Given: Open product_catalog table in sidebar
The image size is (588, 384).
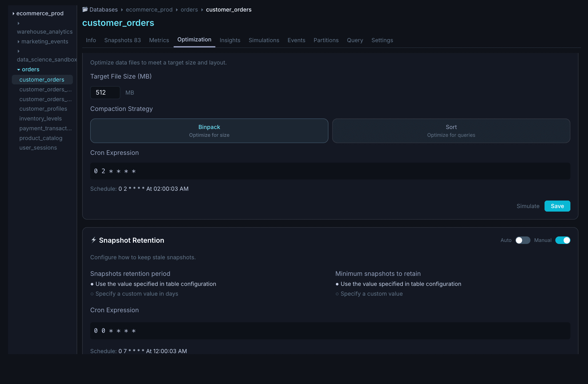Looking at the screenshot, I should [41, 138].
